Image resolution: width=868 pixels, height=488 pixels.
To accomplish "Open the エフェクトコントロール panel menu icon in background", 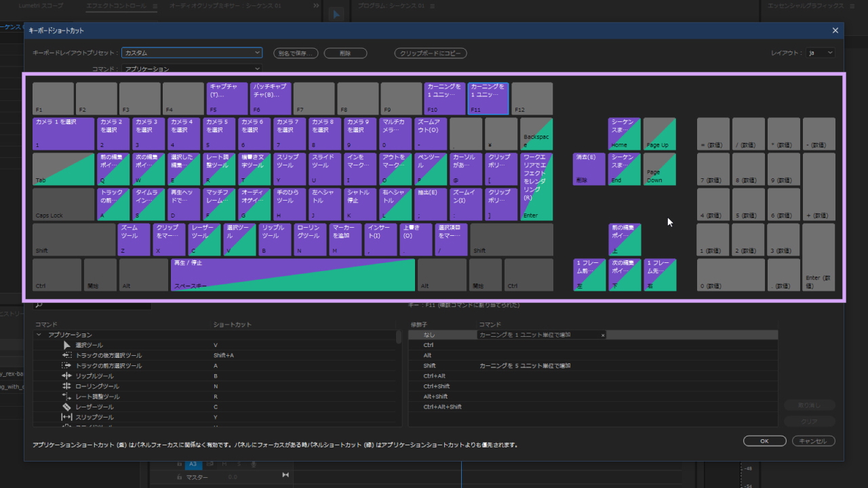I will (x=155, y=6).
